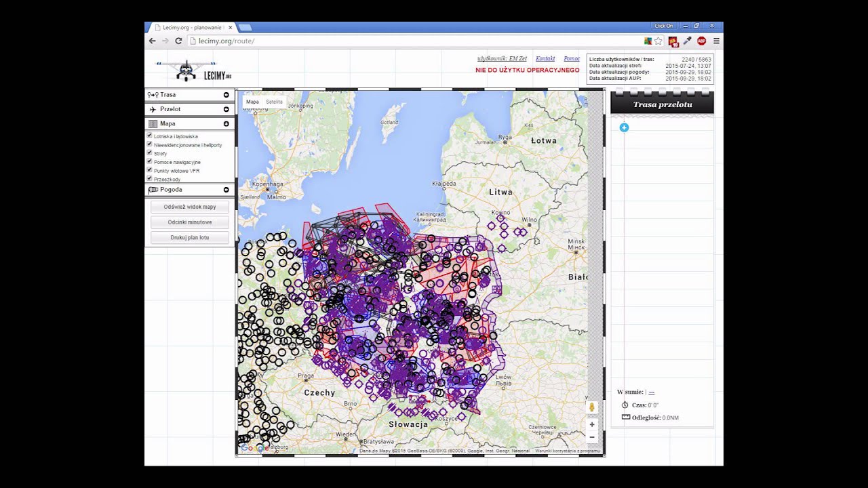Toggle Lotniska i lądowiska checkbox

pyautogui.click(x=149, y=136)
